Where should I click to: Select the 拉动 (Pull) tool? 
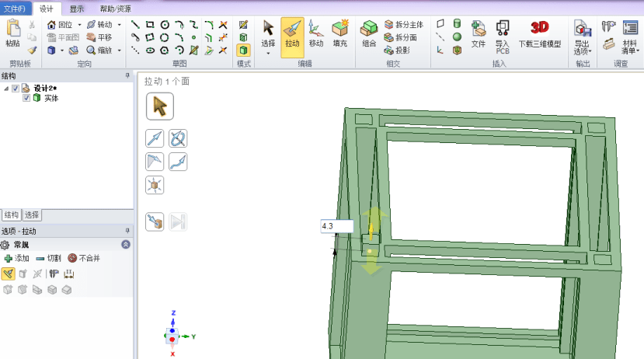tap(292, 37)
